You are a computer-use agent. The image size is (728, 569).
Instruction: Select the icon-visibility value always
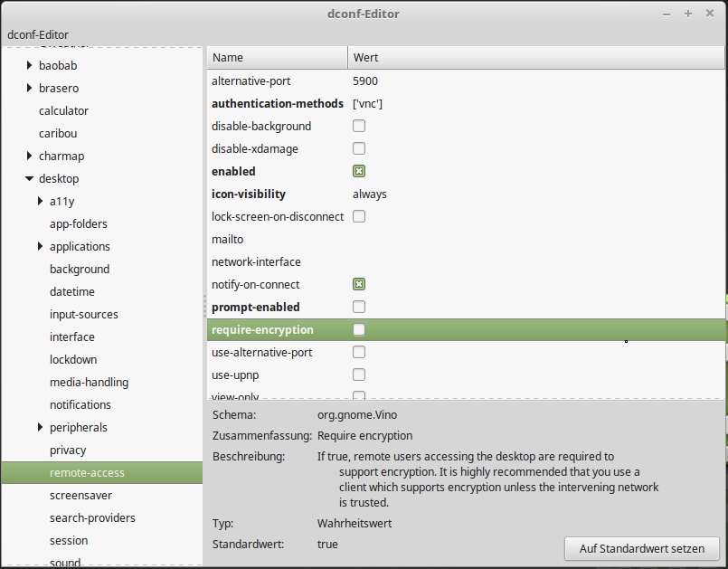tap(370, 194)
